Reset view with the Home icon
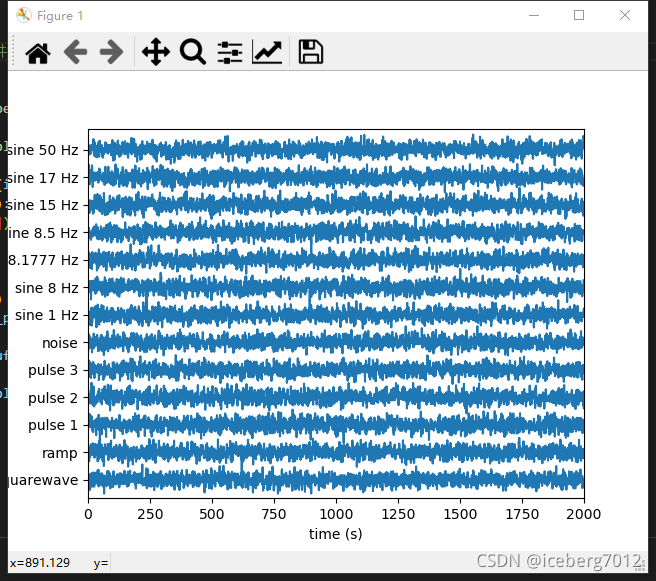Screen dimensions: 656x581 click(x=38, y=53)
